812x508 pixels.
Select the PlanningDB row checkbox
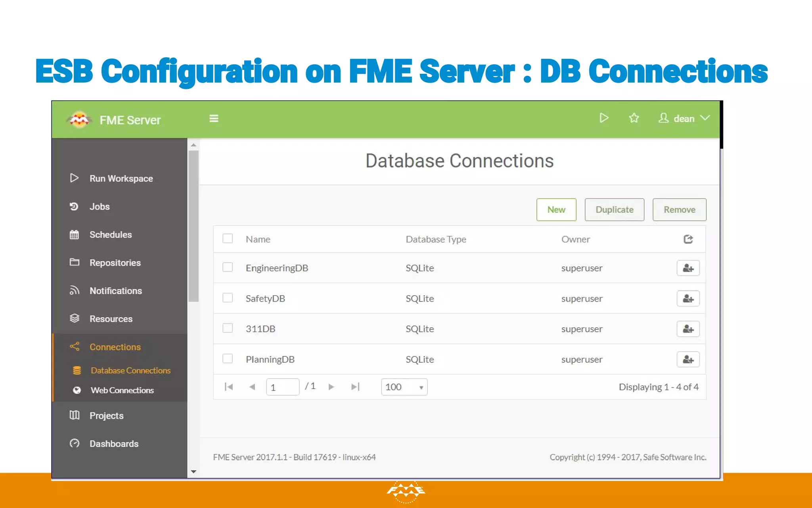tap(228, 358)
